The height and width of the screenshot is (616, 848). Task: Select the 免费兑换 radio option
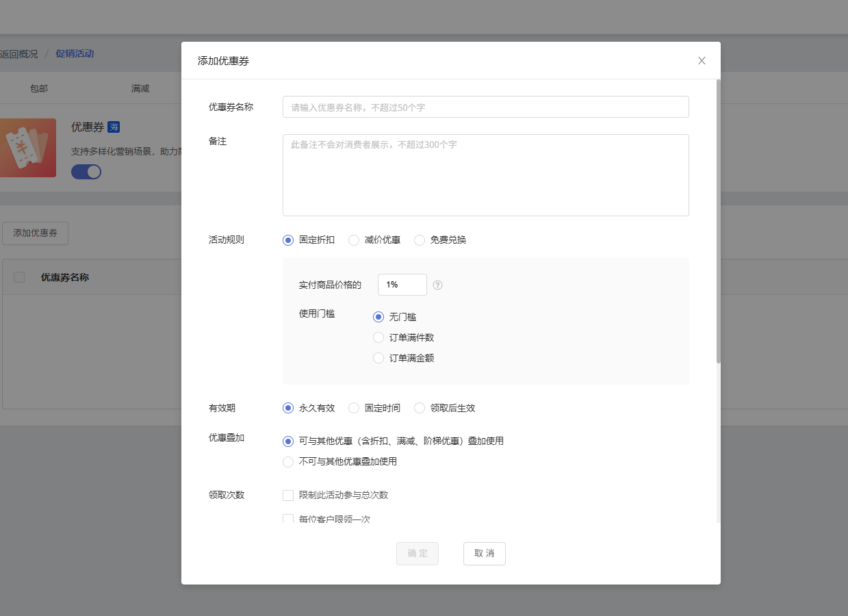420,240
